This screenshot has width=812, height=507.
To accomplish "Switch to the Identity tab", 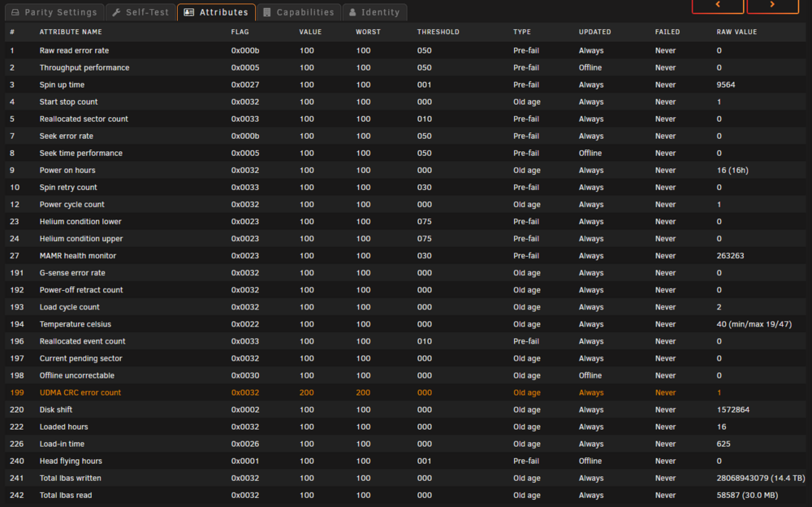I will point(374,12).
